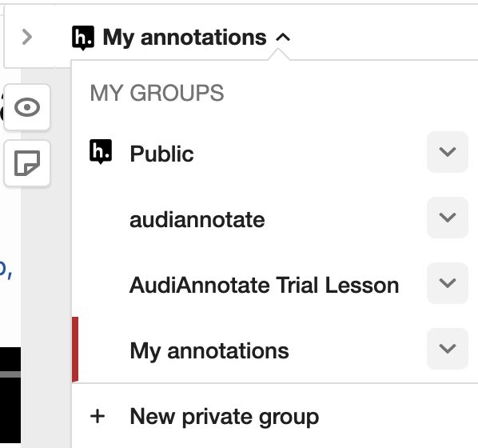Click the gray bar in the black player
Screen dimensions: 478x448
(x=10, y=374)
